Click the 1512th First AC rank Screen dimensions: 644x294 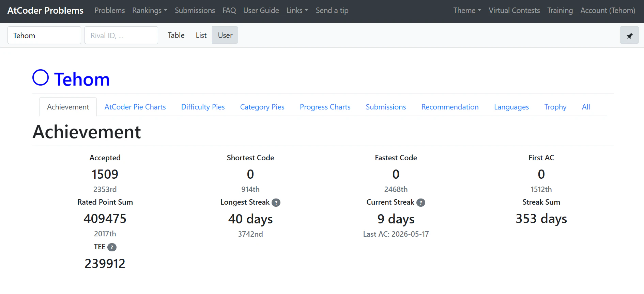[541, 189]
